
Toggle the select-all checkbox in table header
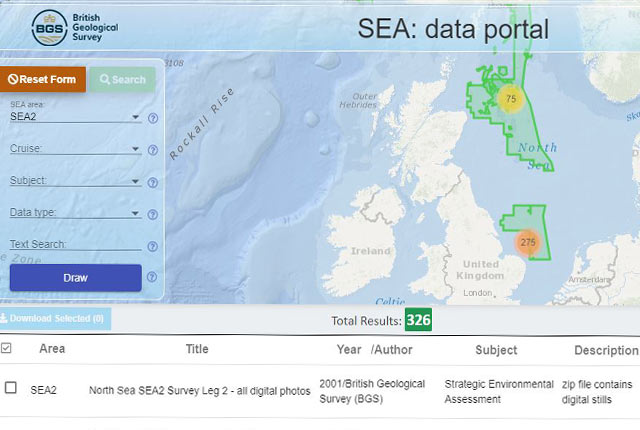point(6,348)
